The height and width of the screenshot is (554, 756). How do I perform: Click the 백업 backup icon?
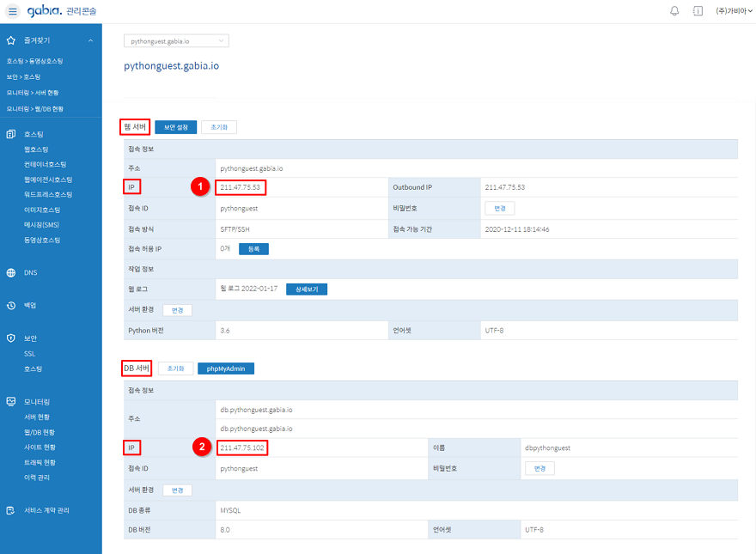pyautogui.click(x=11, y=305)
